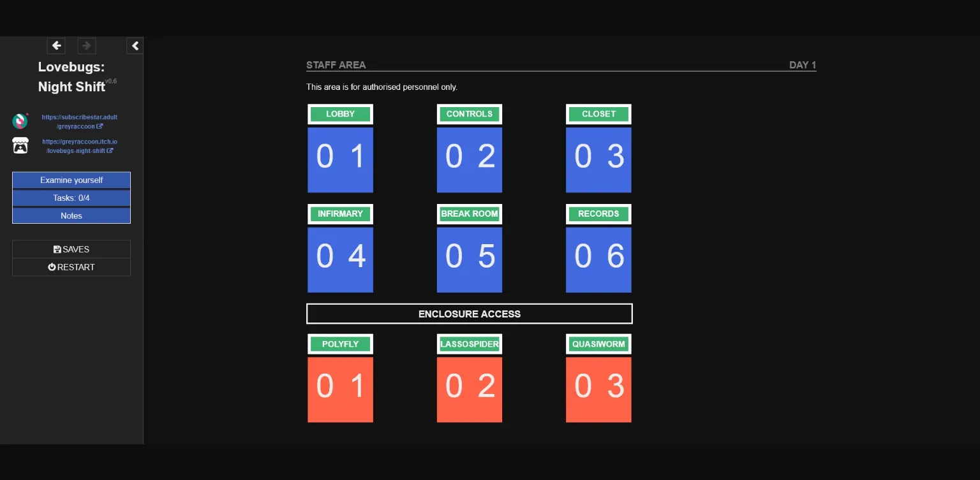The height and width of the screenshot is (480, 980).
Task: Click the itch.io logo icon
Action: pos(20,146)
